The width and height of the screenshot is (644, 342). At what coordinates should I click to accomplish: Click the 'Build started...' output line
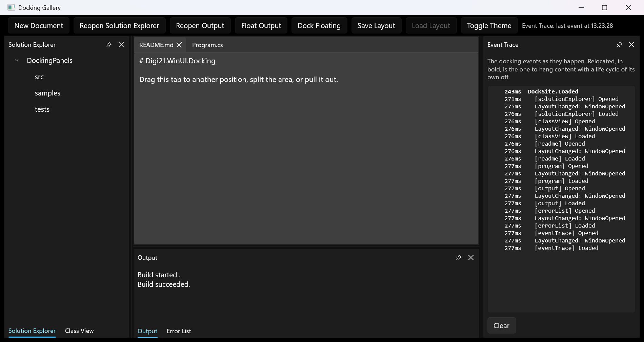160,275
